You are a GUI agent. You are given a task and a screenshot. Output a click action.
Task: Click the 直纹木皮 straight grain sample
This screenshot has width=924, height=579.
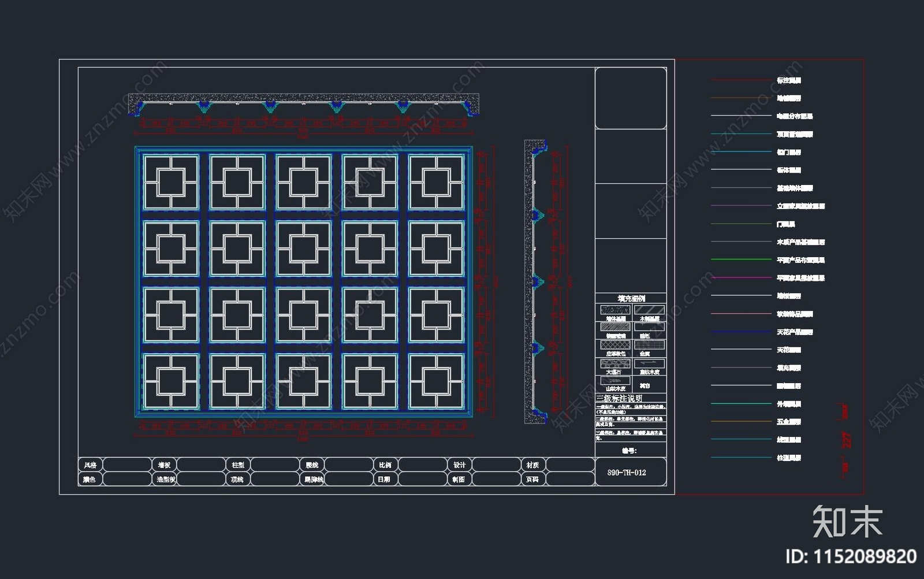649,363
